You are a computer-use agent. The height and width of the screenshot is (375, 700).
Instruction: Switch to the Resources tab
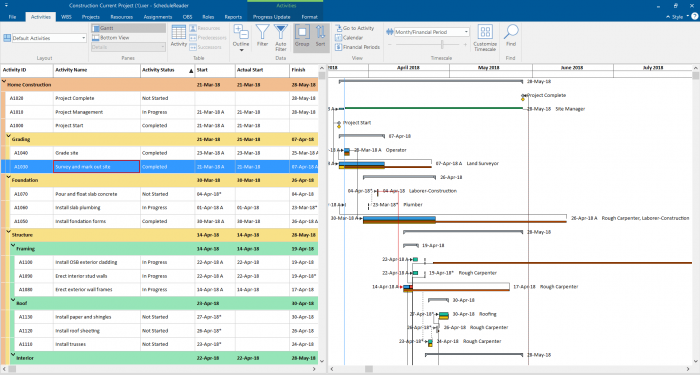click(x=121, y=17)
